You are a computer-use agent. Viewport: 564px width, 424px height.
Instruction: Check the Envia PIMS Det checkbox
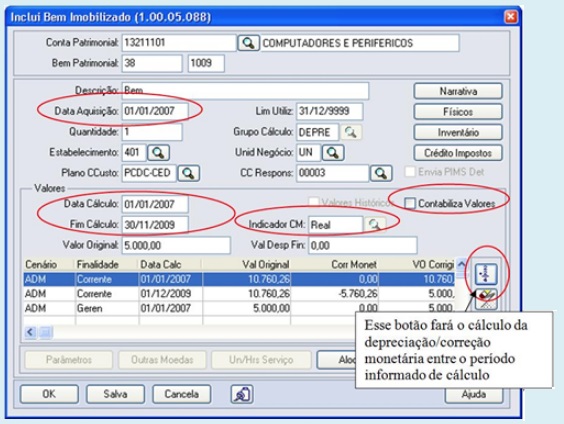[410, 172]
